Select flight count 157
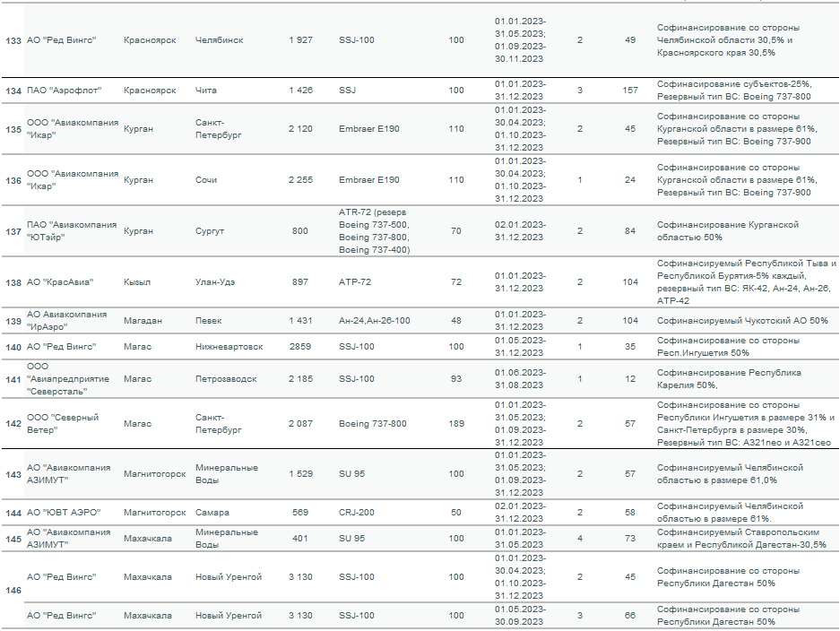The height and width of the screenshot is (631, 840). click(630, 91)
